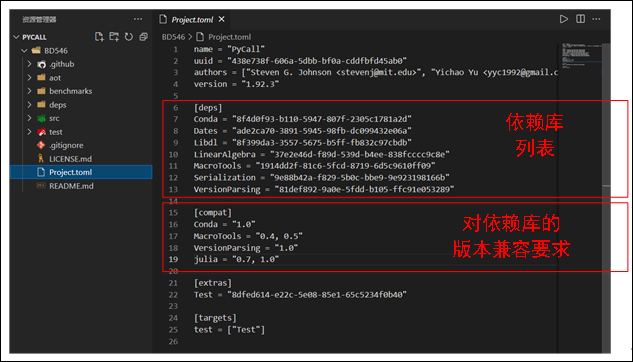Click the deps folder icon
This screenshot has width=633, height=362.
(41, 105)
